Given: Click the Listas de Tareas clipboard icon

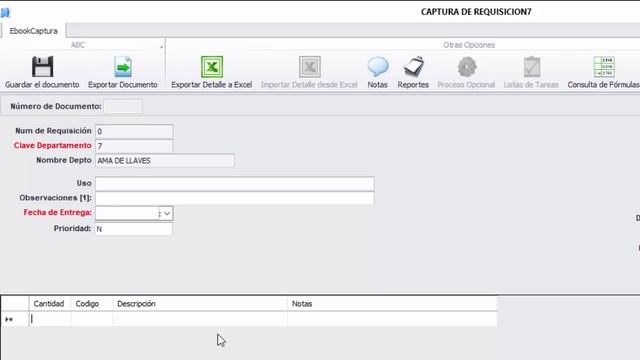Looking at the screenshot, I should coord(531,67).
